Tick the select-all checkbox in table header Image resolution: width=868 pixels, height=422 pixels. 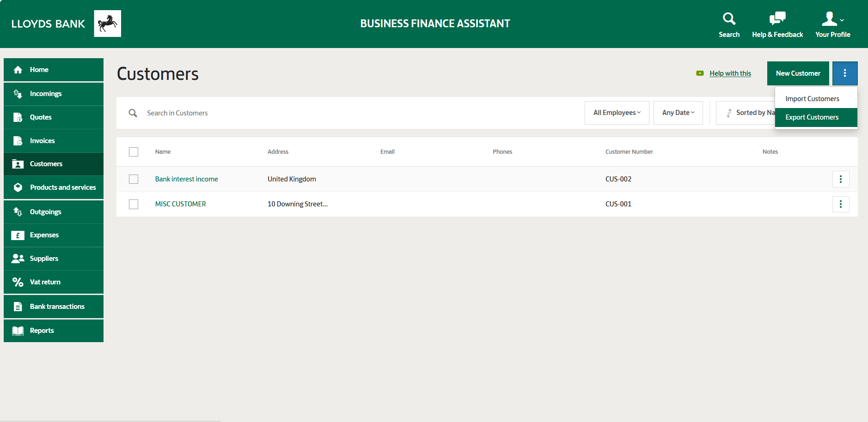134,152
